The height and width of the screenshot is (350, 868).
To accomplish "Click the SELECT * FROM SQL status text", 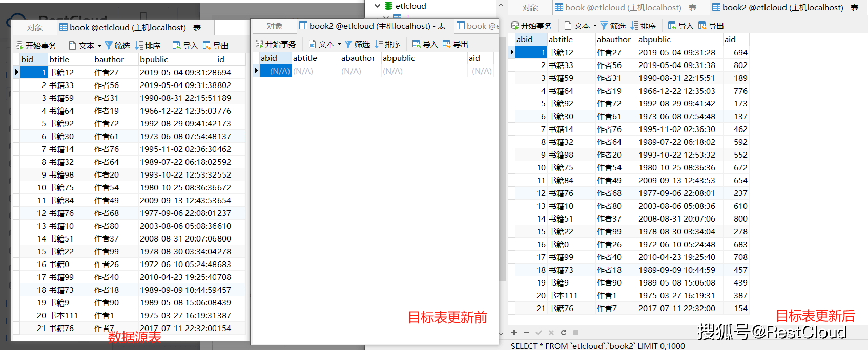I will point(597,346).
